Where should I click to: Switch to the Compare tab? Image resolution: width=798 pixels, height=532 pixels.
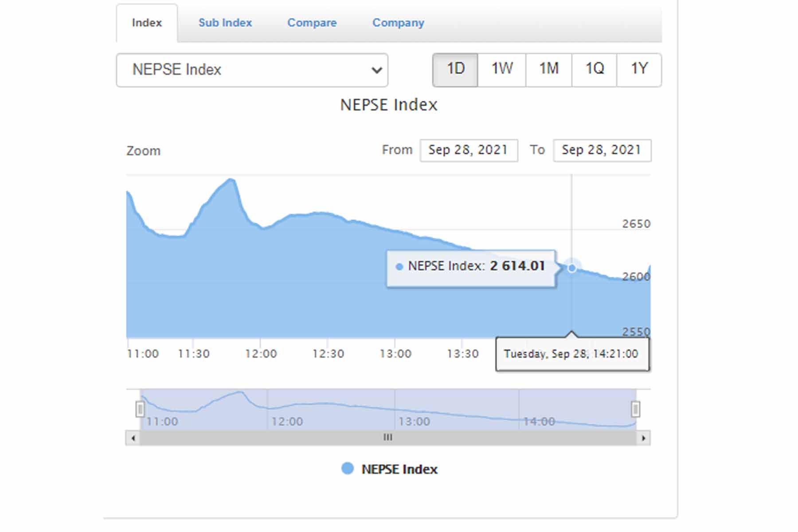(x=312, y=23)
